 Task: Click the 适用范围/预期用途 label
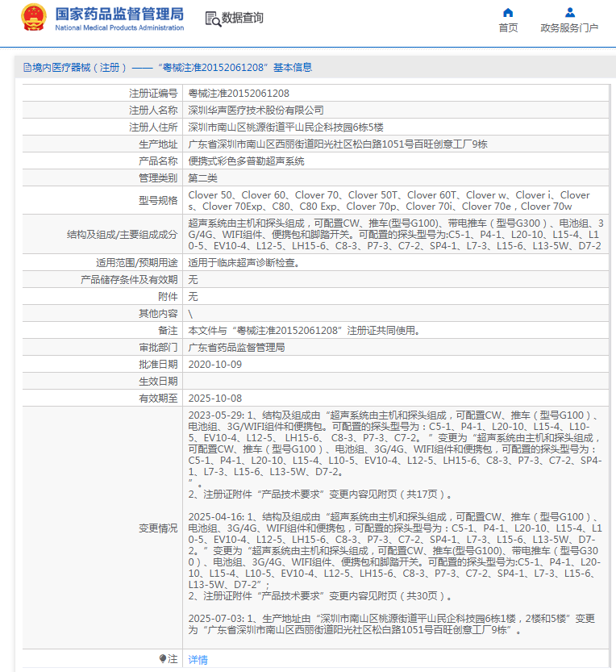[136, 263]
